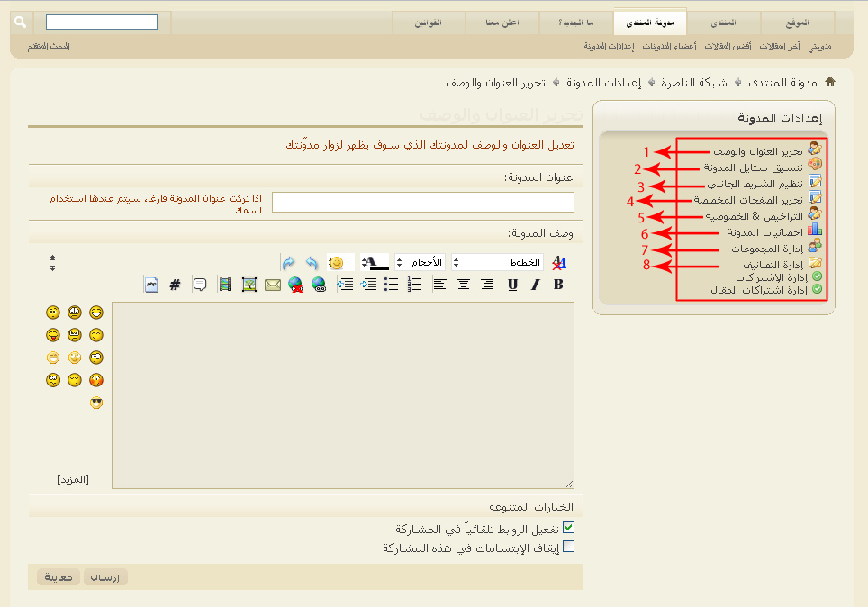Click the insert video filmstrip icon
The width and height of the screenshot is (868, 607).
225,285
